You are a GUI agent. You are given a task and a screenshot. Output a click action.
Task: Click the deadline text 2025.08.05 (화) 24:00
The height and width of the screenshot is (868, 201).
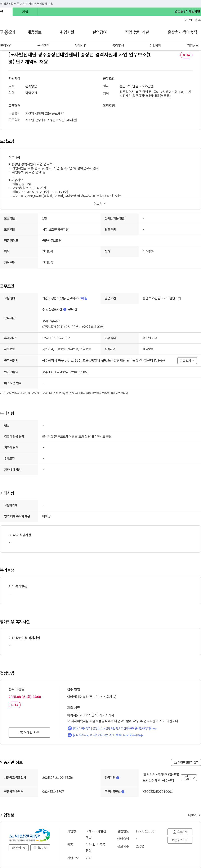[x=25, y=697]
